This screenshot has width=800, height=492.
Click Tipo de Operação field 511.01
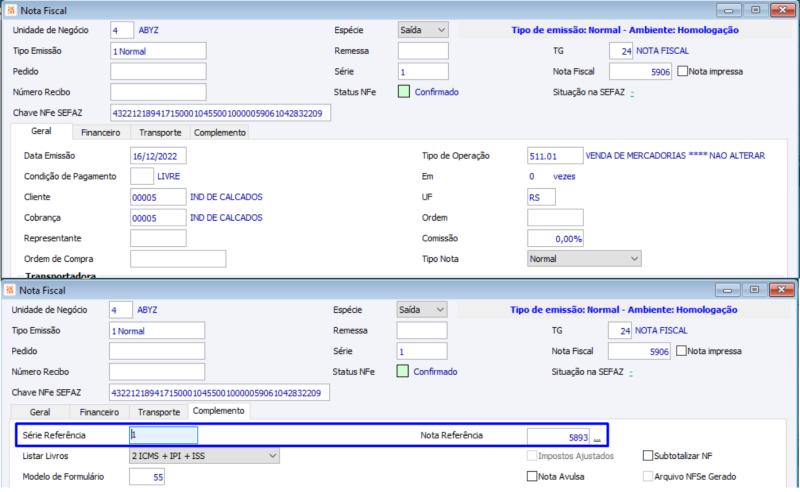(555, 156)
